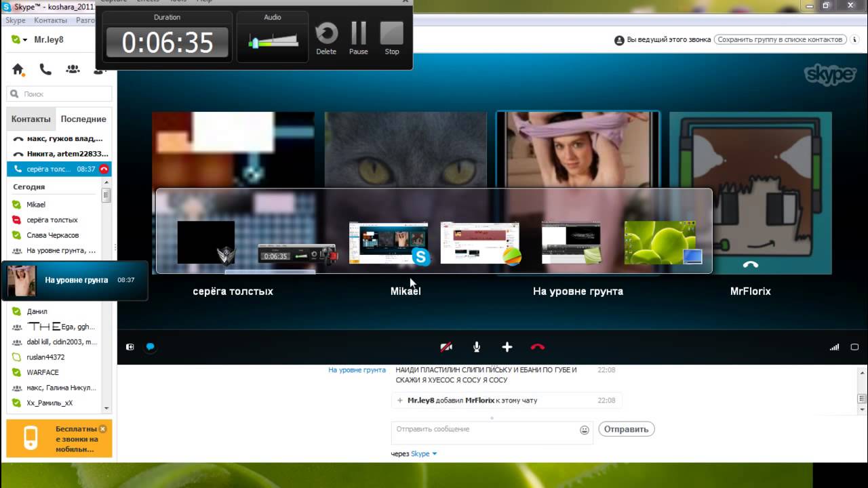
Task: Open the Skype menu
Action: tap(16, 20)
